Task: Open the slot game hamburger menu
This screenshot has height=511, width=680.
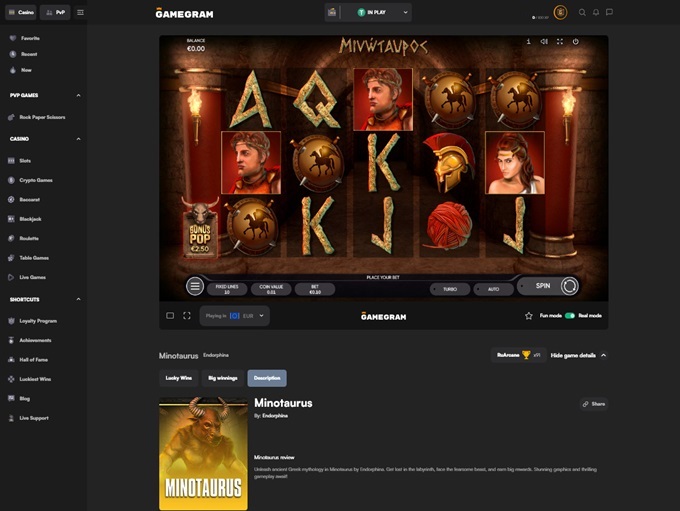Action: tap(195, 286)
